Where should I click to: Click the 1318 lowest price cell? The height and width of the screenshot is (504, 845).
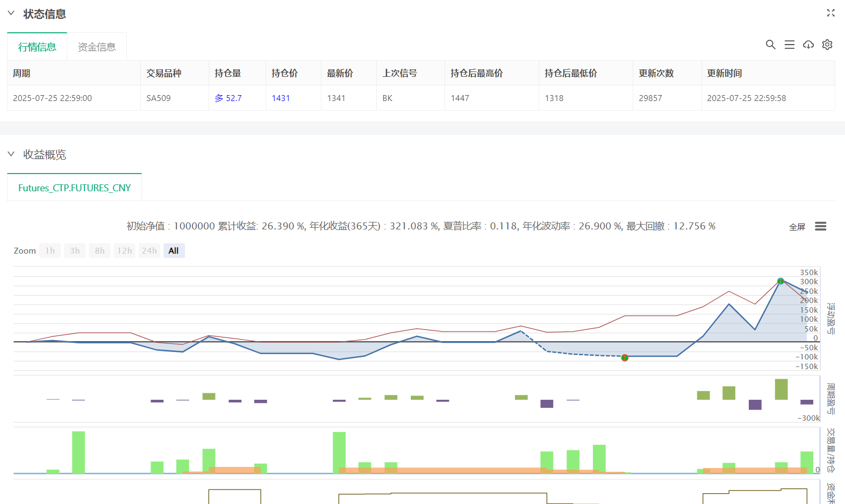point(586,98)
